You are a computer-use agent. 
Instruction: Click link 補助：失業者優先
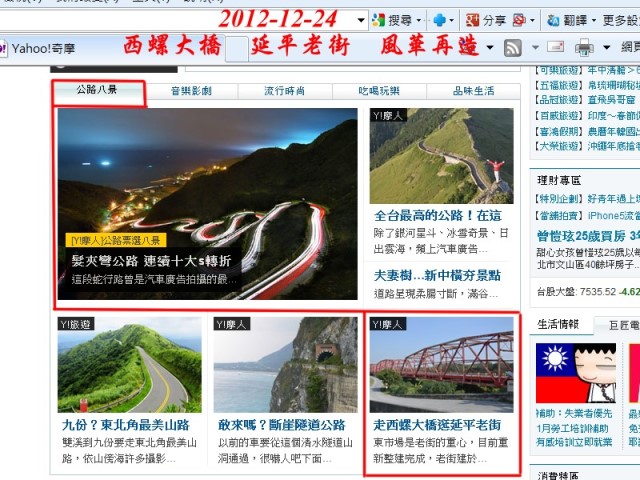(574, 414)
